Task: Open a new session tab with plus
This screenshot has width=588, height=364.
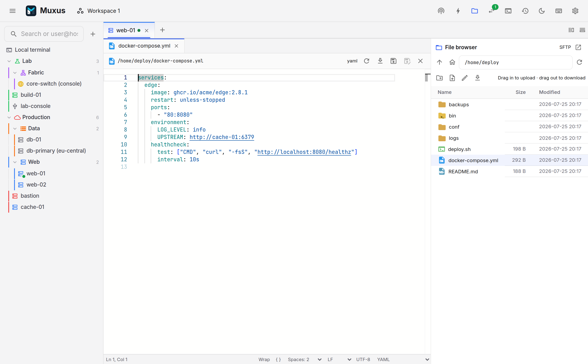Action: tap(162, 30)
